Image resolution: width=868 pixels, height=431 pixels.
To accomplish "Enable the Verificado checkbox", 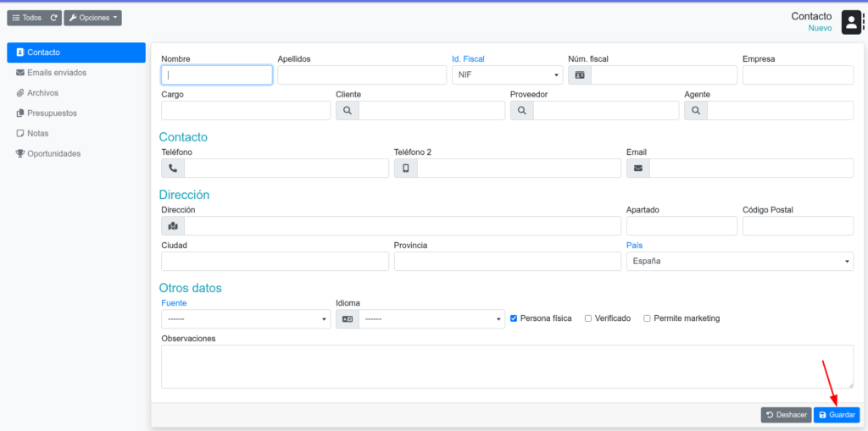I will pyautogui.click(x=588, y=318).
